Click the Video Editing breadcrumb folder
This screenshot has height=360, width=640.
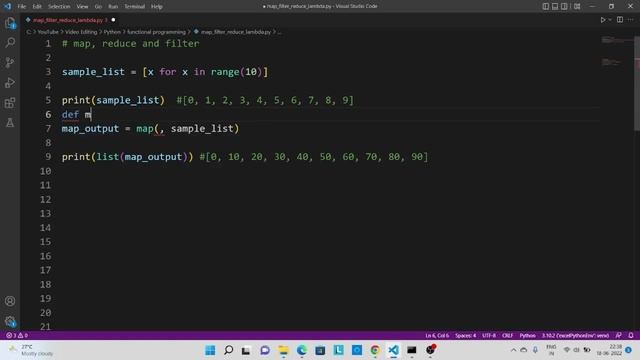81,32
